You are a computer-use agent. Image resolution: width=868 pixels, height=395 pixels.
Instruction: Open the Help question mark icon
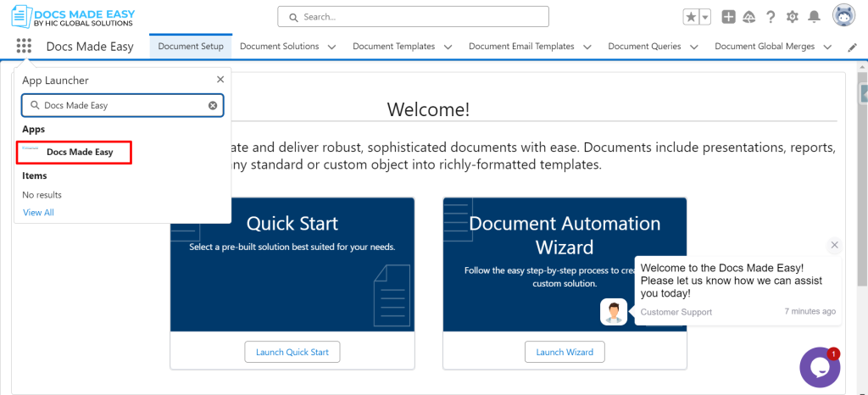click(771, 17)
